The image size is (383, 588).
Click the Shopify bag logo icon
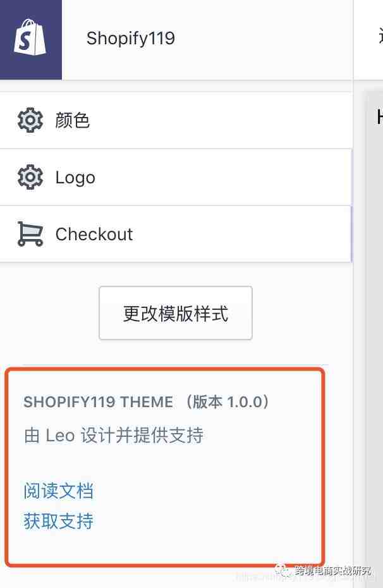point(30,37)
